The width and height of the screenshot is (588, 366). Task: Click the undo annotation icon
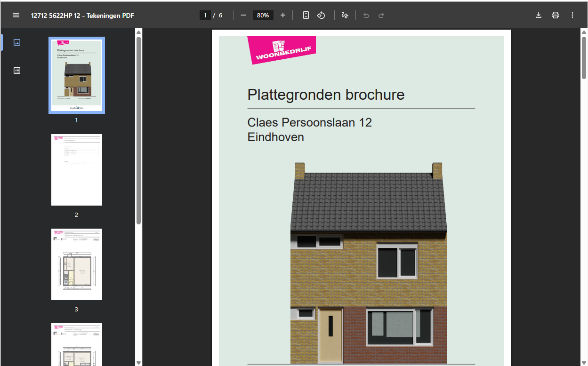pos(366,15)
